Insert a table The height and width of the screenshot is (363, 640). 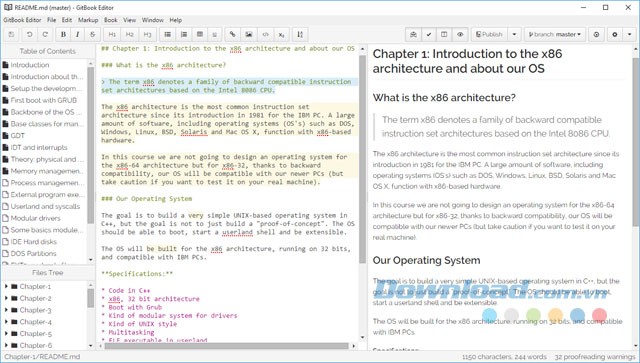point(200,34)
